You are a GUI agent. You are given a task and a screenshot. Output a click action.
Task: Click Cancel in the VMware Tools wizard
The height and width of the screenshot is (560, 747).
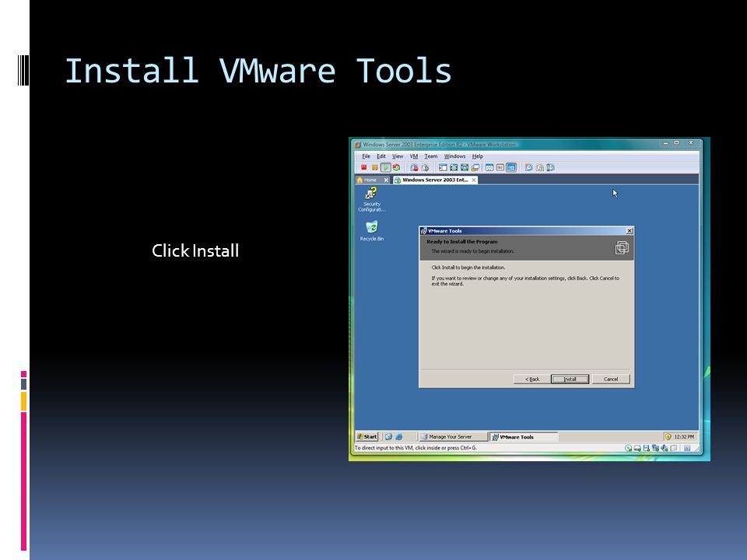(x=611, y=379)
